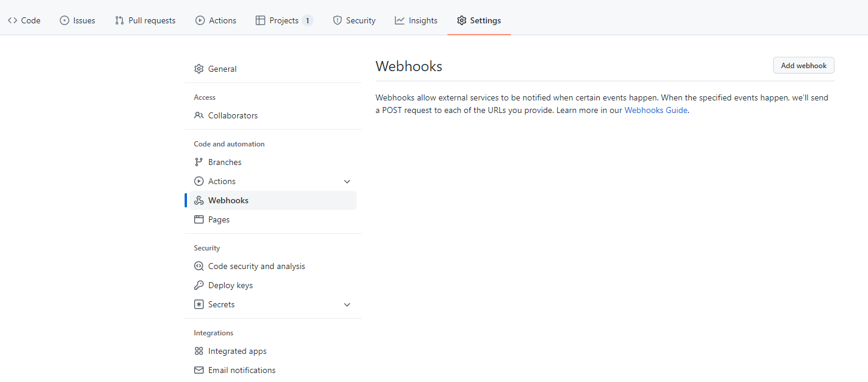868x382 pixels.
Task: Expand the sidebar Actions submenu chevron
Action: (x=347, y=181)
